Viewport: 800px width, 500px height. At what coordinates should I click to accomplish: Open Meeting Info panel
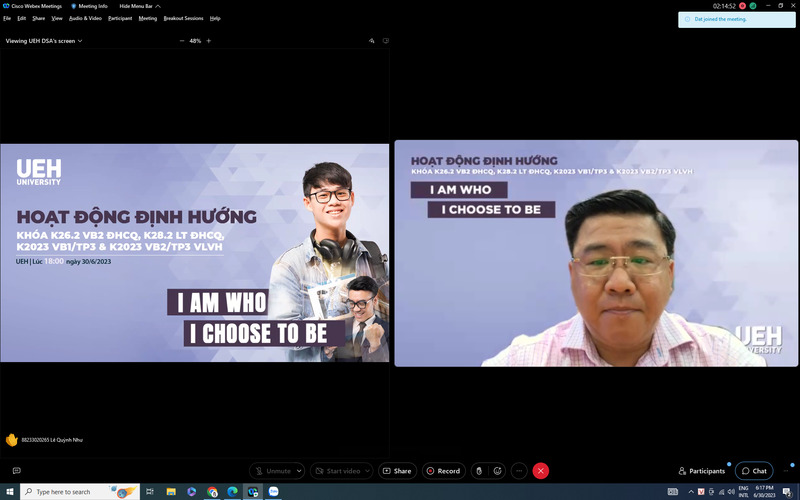89,6
